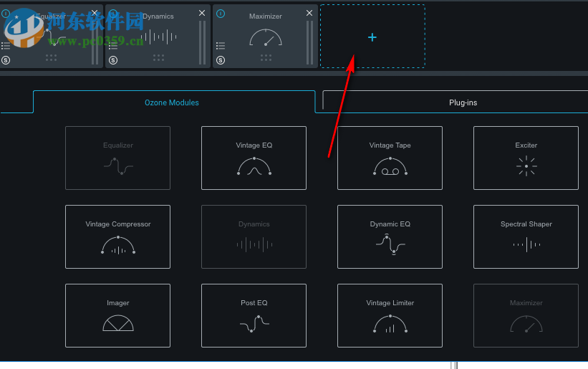Image resolution: width=588 pixels, height=369 pixels.
Task: Toggle the Maximizer module power button
Action: coord(221,14)
